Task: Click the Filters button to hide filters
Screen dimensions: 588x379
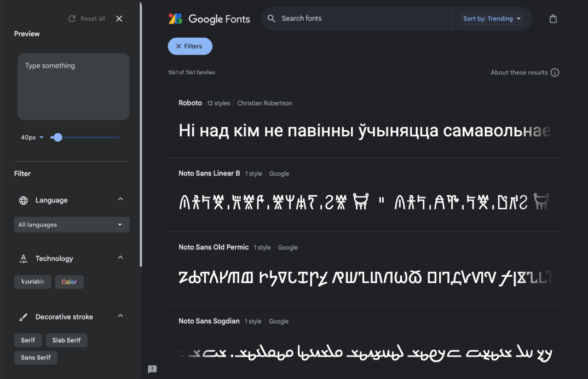Action: click(190, 46)
